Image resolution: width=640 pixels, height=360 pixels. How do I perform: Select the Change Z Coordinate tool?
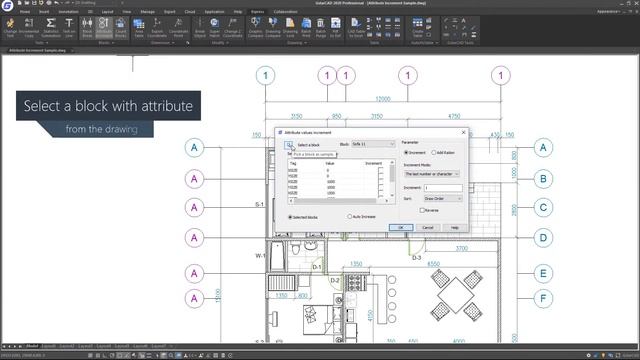click(x=233, y=27)
